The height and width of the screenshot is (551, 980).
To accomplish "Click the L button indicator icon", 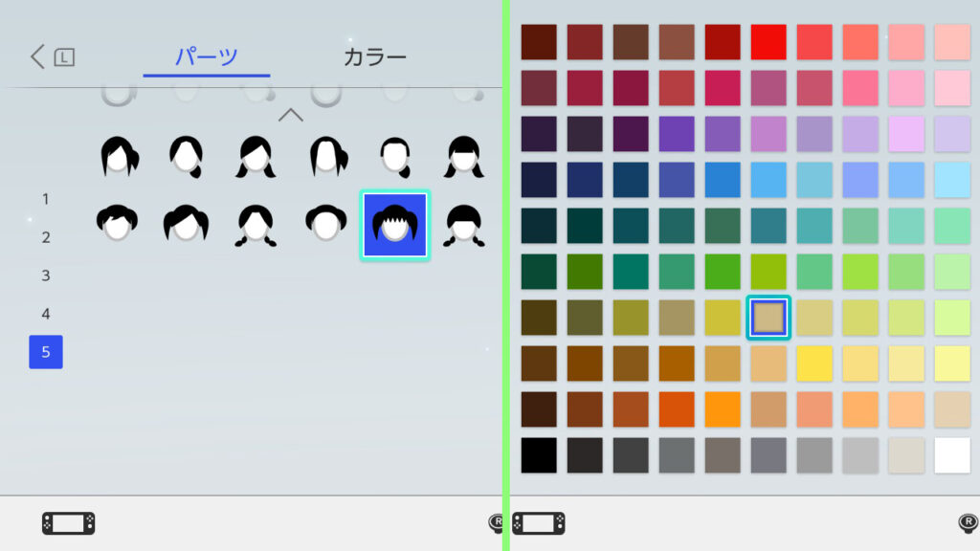I will pyautogui.click(x=64, y=57).
